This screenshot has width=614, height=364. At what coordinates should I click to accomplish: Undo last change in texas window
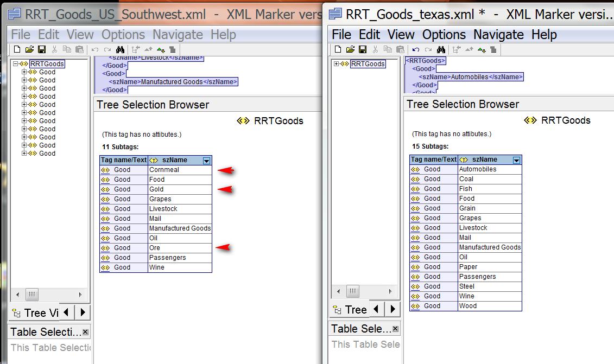click(x=416, y=50)
